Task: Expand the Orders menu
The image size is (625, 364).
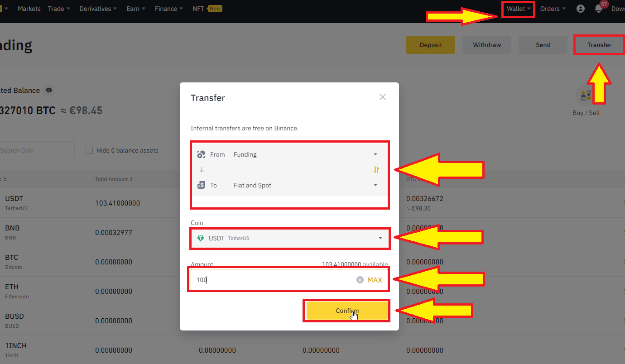Action: (x=553, y=9)
